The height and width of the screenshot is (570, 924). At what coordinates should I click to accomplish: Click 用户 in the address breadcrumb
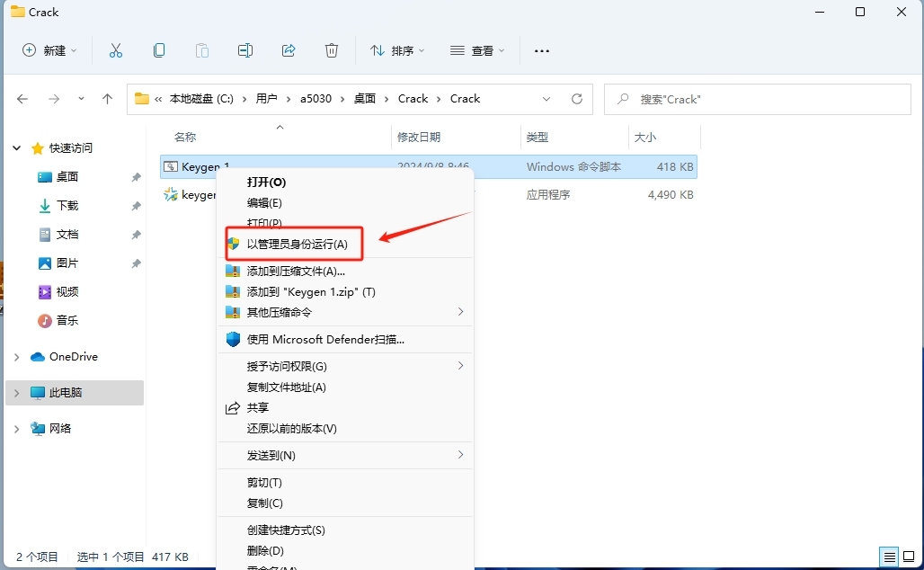pos(266,99)
